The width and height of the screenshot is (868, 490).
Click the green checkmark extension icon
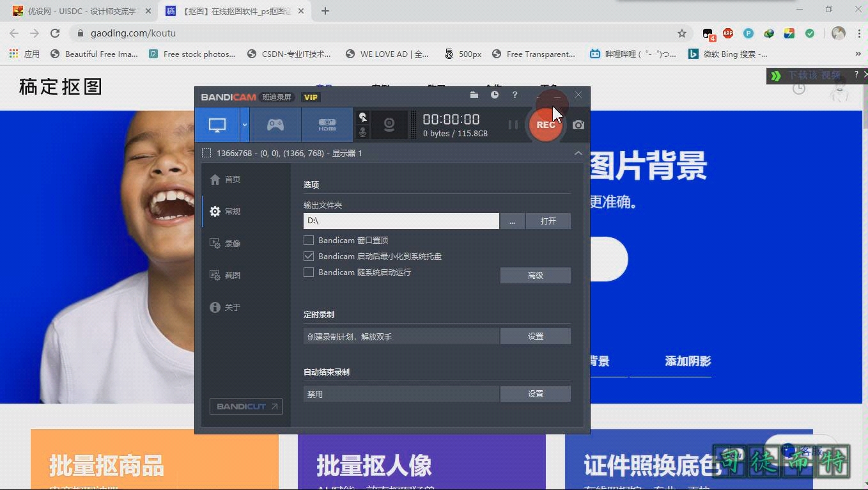[x=810, y=33]
